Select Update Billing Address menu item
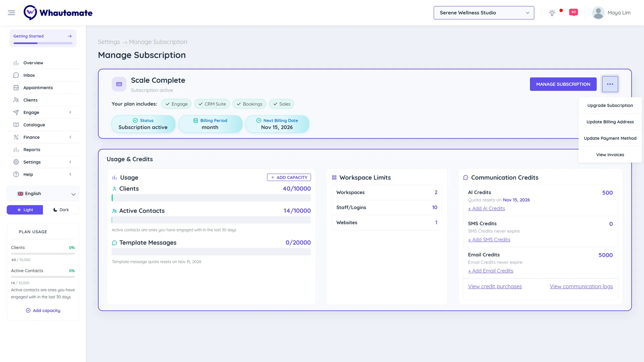Screen dimensions: 644x362 pos(610,122)
